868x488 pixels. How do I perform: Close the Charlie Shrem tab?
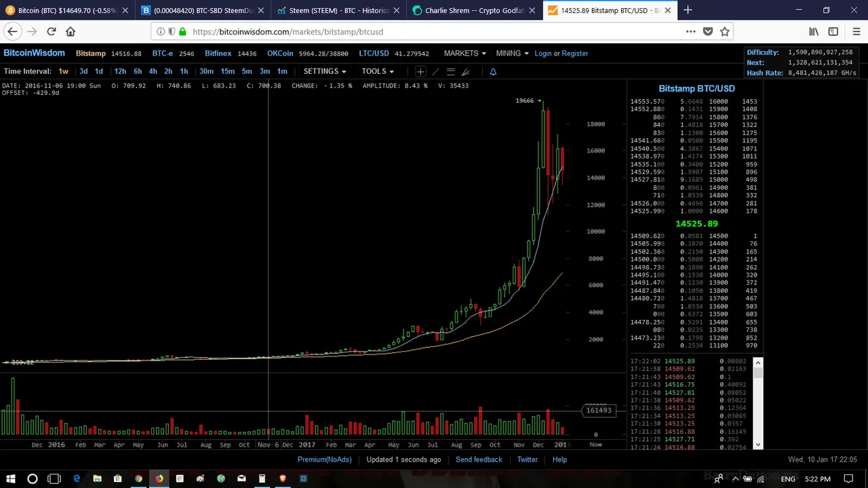coord(532,10)
